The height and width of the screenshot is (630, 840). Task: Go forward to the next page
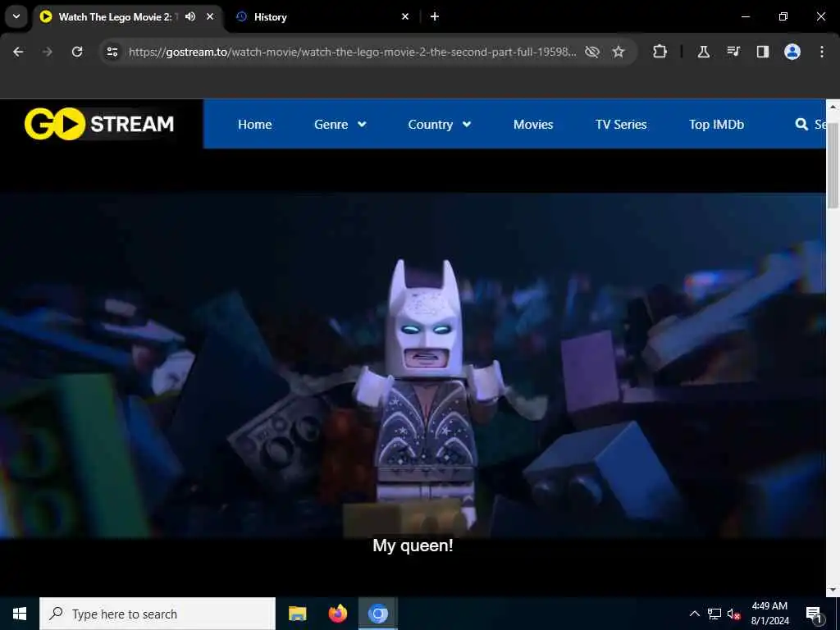click(48, 52)
